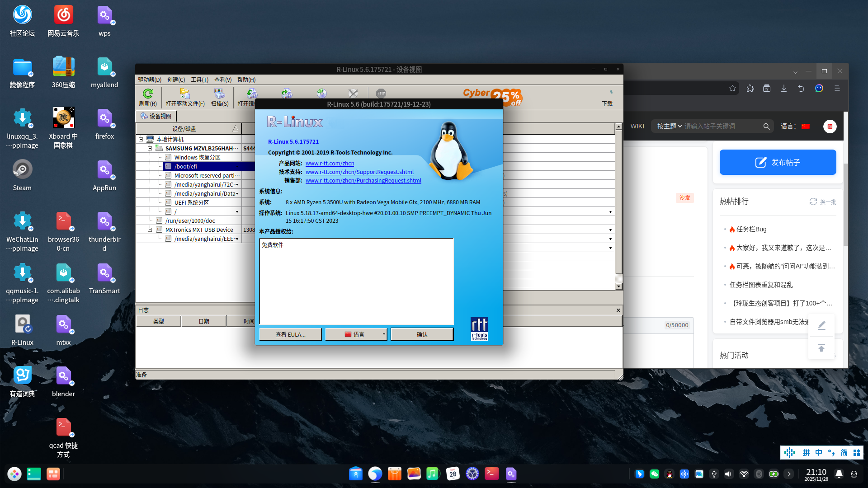Open the 创建(C) menu
Image resolution: width=868 pixels, height=488 pixels.
176,80
